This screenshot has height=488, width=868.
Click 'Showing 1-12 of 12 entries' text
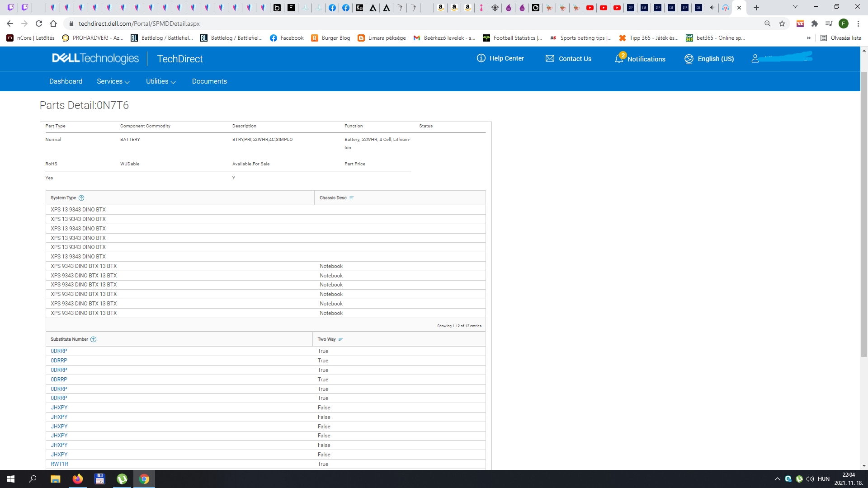(x=459, y=326)
